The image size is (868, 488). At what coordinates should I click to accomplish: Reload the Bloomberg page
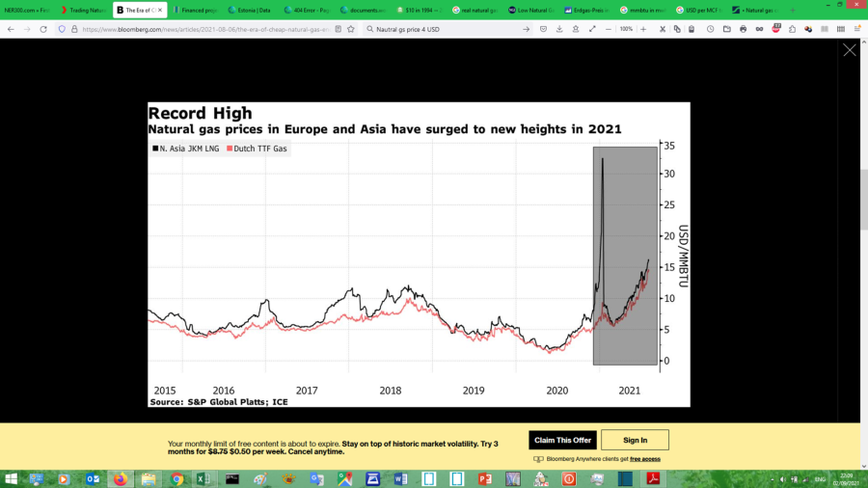pyautogui.click(x=43, y=29)
